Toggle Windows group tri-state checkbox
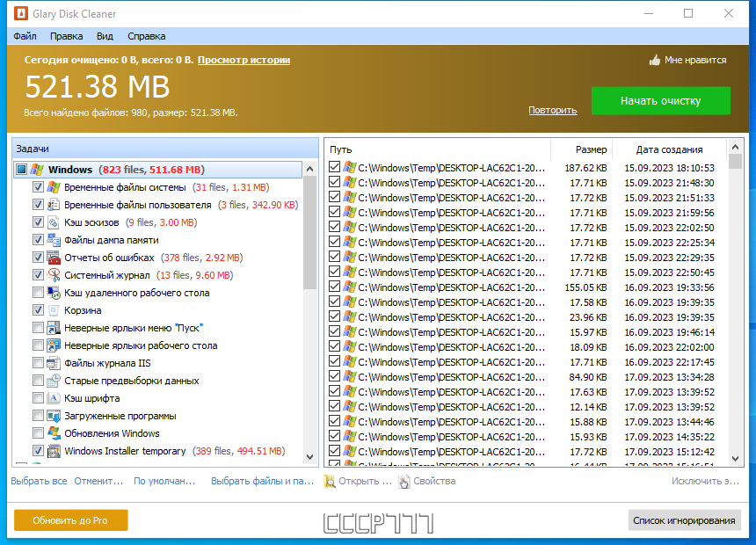The image size is (756, 545). [21, 170]
